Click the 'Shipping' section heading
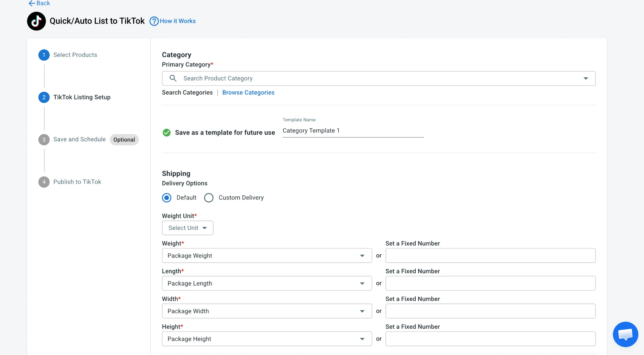This screenshot has height=355, width=644. (x=176, y=173)
